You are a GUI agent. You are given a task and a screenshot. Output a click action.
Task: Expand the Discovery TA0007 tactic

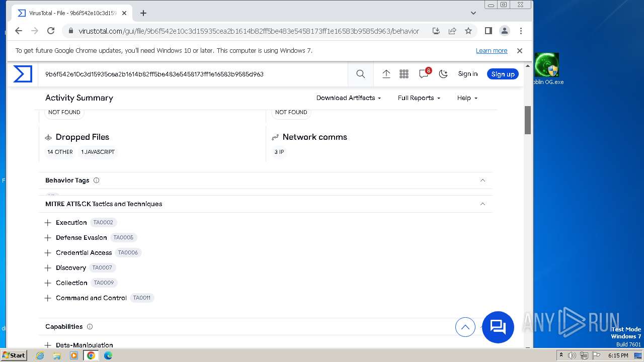48,267
